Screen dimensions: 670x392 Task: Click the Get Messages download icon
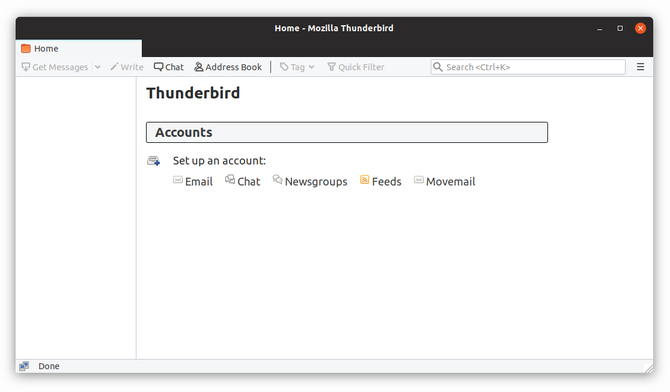26,67
